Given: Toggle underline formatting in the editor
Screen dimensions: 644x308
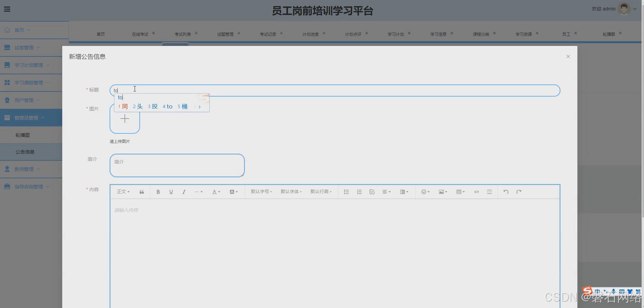Looking at the screenshot, I should (171, 192).
